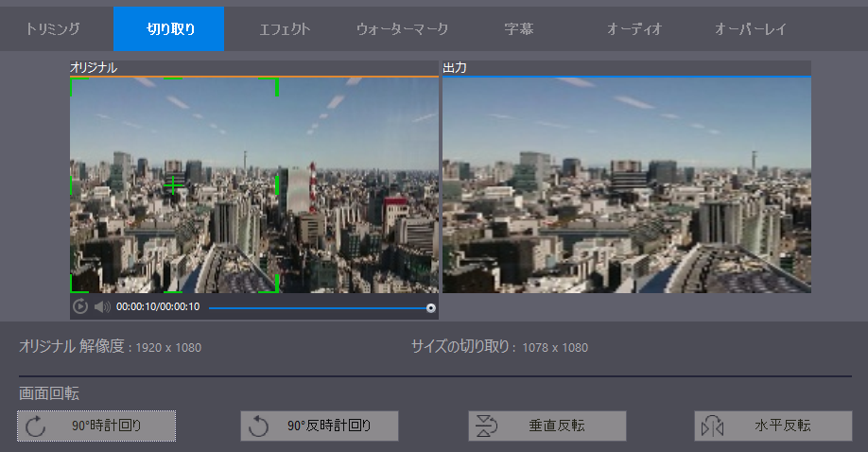Image resolution: width=868 pixels, height=452 pixels.
Task: Click the 出力 output preview image
Action: pyautogui.click(x=626, y=184)
